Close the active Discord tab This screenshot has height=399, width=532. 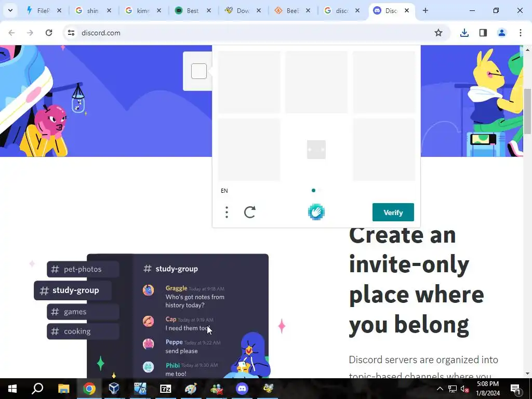[x=407, y=10]
